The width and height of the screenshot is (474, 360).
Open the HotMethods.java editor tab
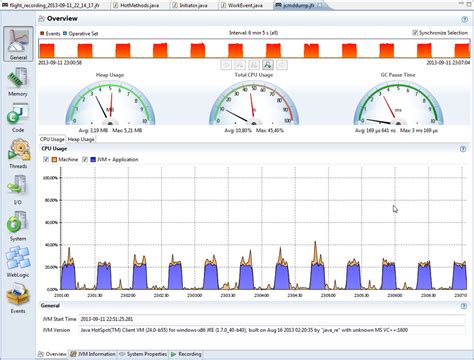pyautogui.click(x=139, y=5)
